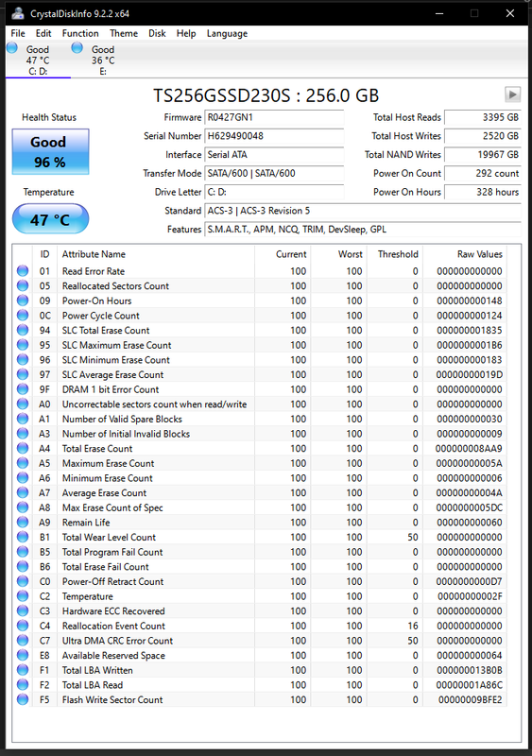The image size is (532, 756).
Task: Click status icon for Total LBA Written
Action: tap(23, 670)
